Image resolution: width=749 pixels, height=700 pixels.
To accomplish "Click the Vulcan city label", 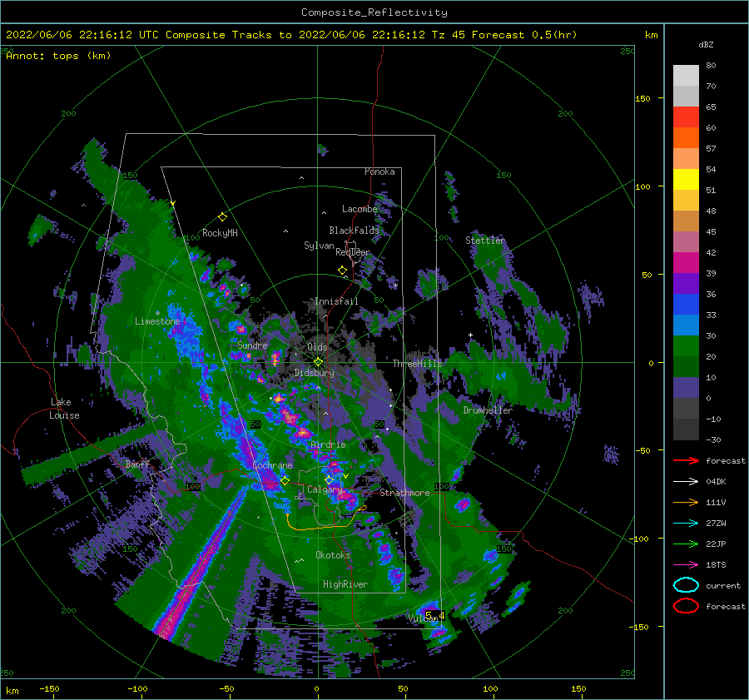I will pos(424,618).
